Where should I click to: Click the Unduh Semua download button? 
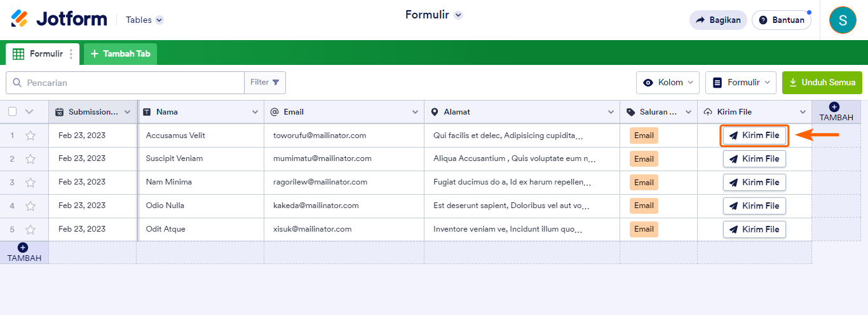point(822,83)
